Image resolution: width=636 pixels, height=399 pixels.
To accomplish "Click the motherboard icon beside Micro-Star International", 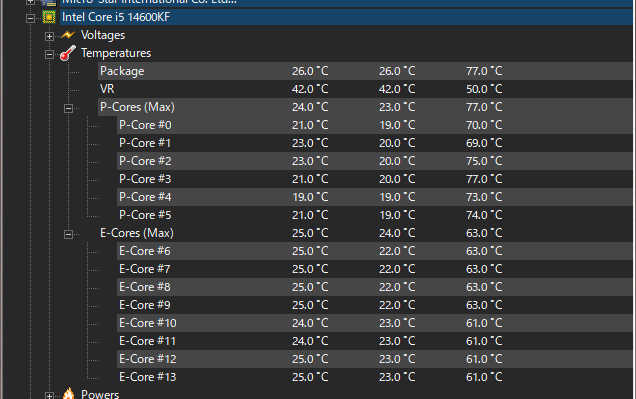I will pos(49,2).
